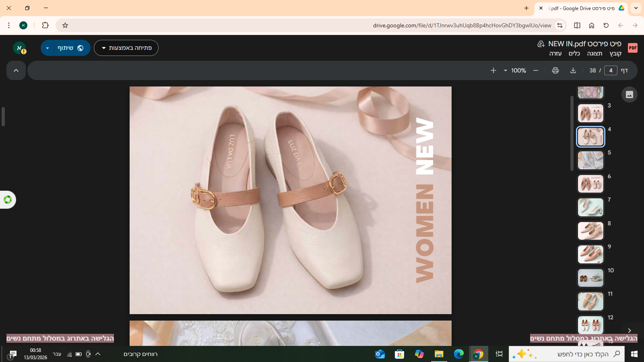Click the page number input field
This screenshot has width=644, height=362.
coord(611,70)
